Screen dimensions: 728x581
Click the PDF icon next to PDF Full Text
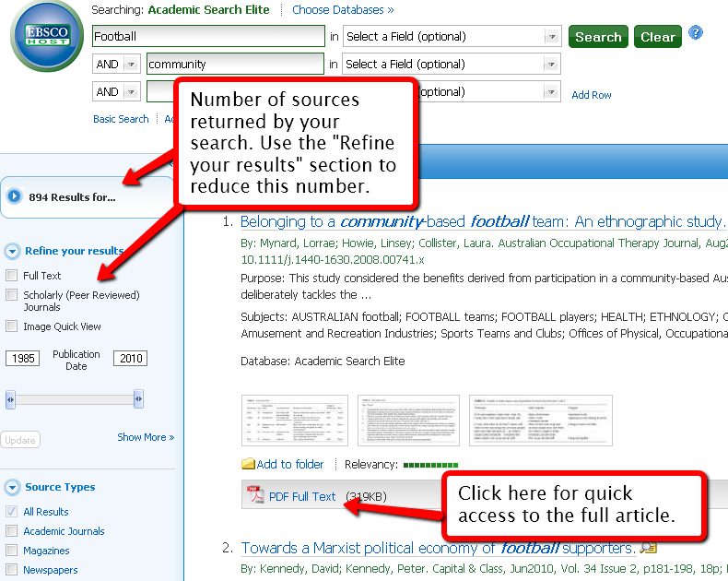pos(254,495)
